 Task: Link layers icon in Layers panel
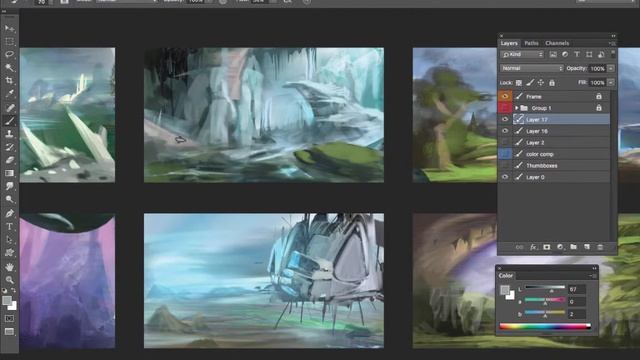coord(519,247)
